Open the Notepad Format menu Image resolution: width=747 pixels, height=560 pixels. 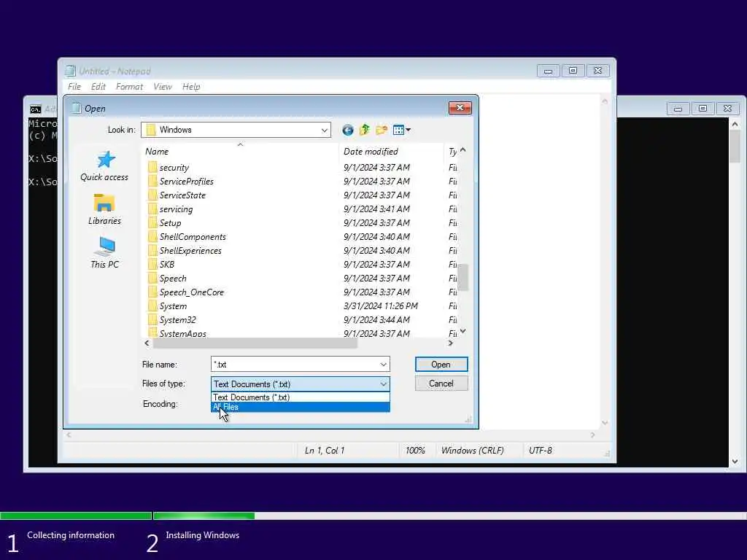[129, 87]
